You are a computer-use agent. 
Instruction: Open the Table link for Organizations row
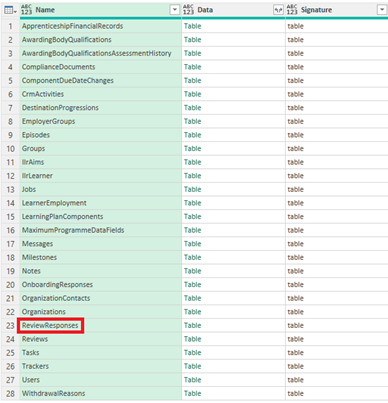(193, 312)
